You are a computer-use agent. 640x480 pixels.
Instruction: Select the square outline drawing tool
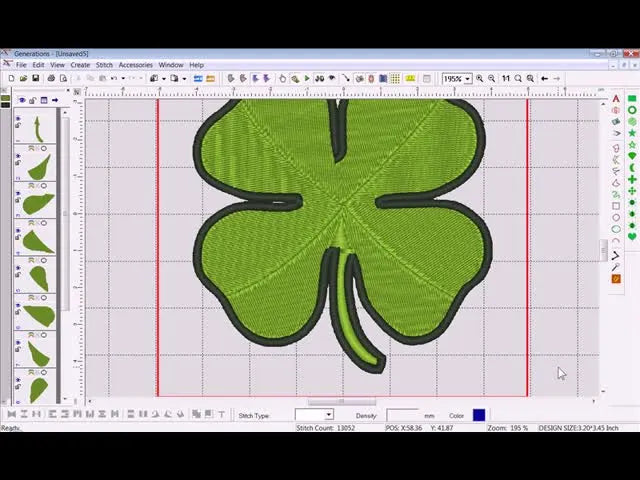point(616,206)
